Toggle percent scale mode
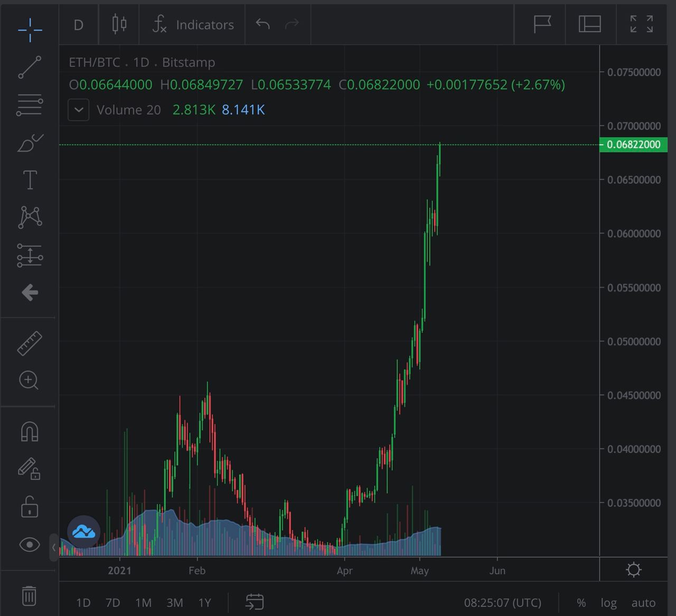 click(x=581, y=603)
